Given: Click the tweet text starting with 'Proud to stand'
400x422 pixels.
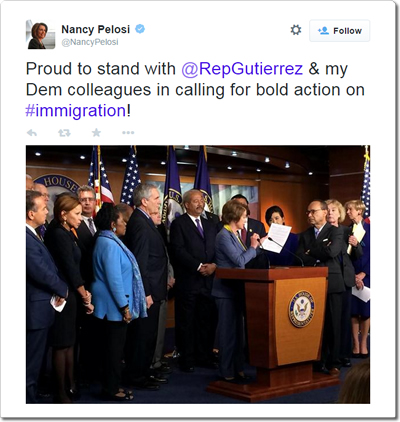Looking at the screenshot, I should tap(195, 90).
